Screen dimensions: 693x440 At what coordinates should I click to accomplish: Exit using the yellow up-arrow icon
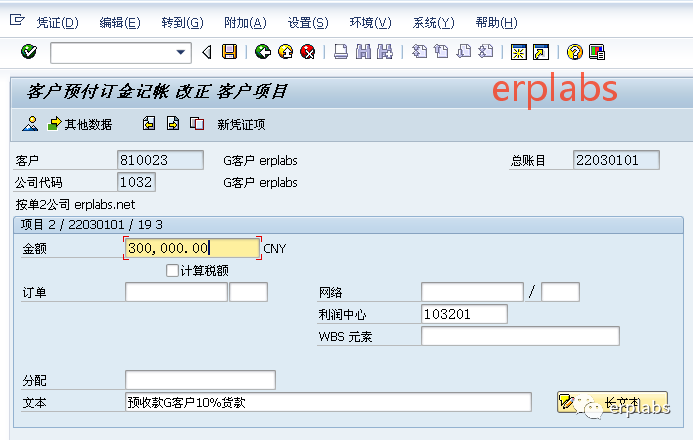pos(286,52)
